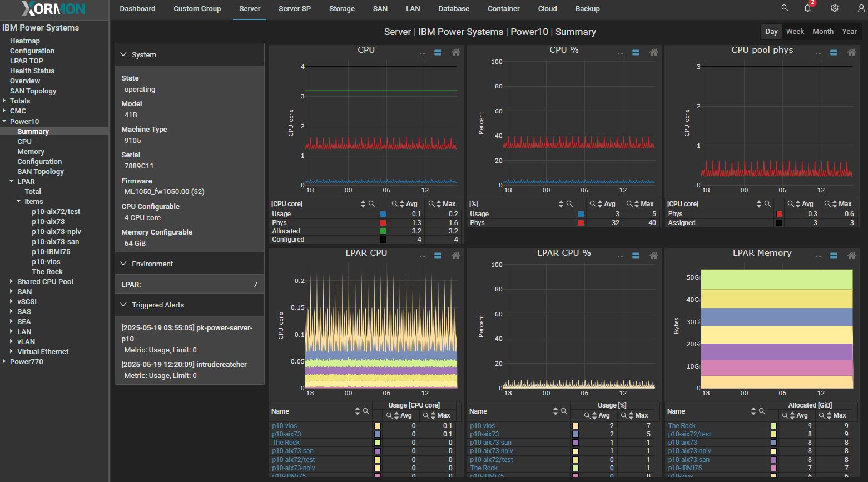Click the XorMon logo
This screenshot has width=868, height=482.
click(x=53, y=8)
